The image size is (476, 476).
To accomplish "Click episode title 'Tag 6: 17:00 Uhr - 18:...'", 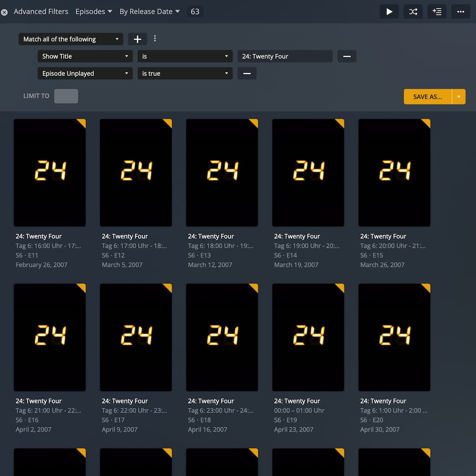I will 135,246.
